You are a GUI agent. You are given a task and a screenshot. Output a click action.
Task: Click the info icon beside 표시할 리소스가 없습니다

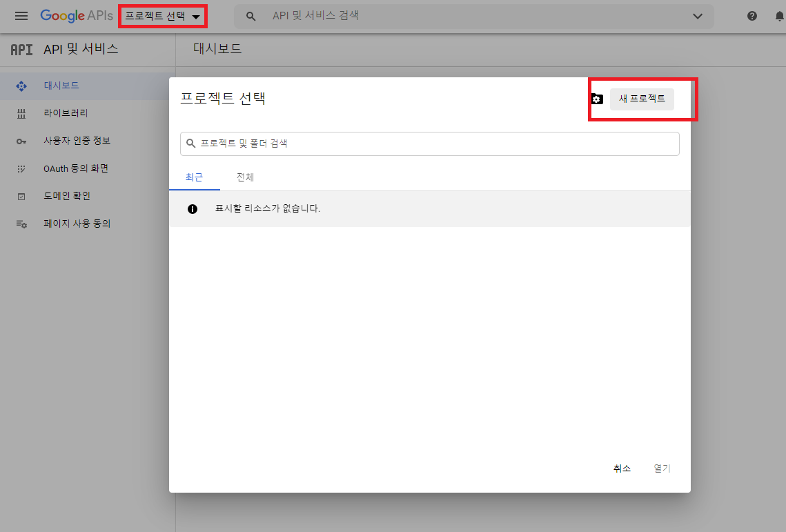[x=193, y=209]
